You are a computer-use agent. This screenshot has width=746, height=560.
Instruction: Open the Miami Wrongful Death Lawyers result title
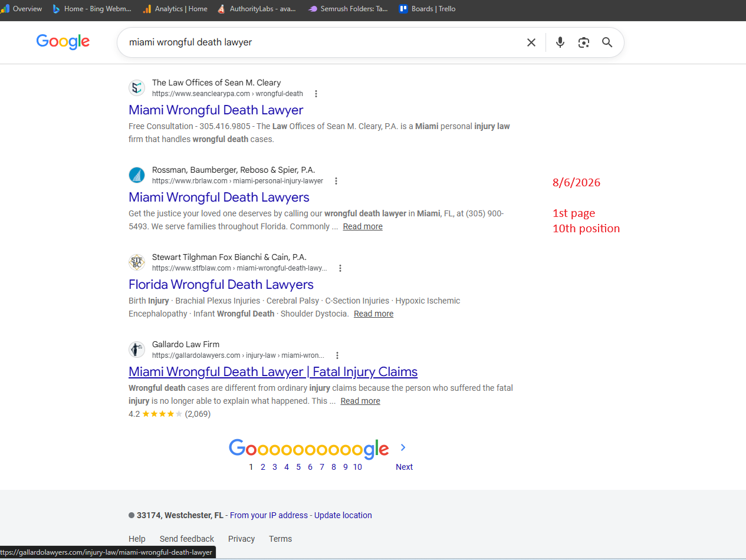(x=219, y=197)
